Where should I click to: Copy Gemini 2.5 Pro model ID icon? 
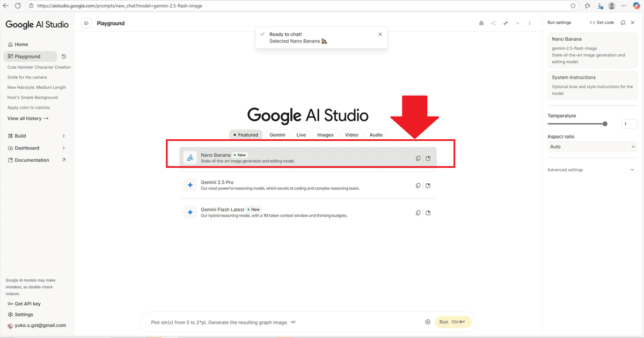[418, 185]
